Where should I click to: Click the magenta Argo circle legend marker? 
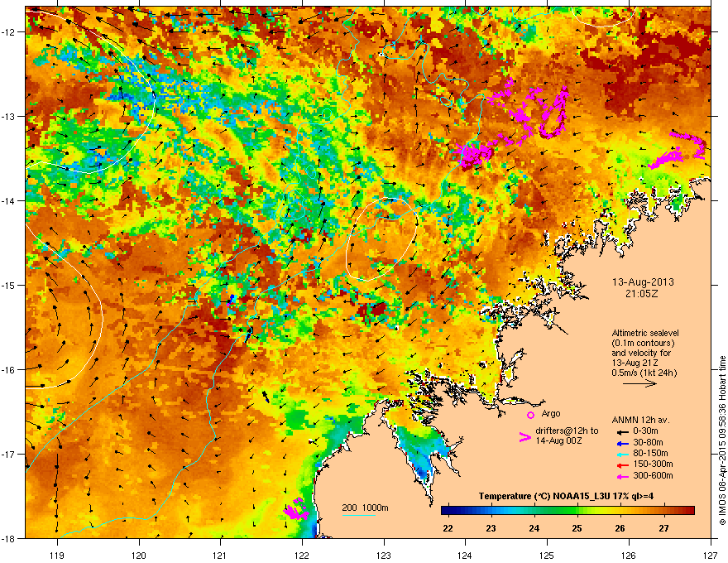[x=530, y=415]
